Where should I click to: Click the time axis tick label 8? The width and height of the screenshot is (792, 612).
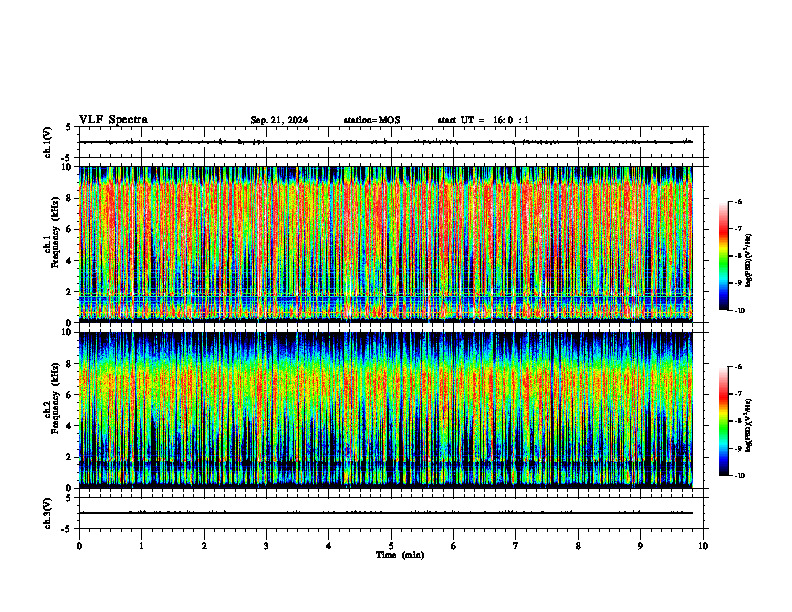578,546
